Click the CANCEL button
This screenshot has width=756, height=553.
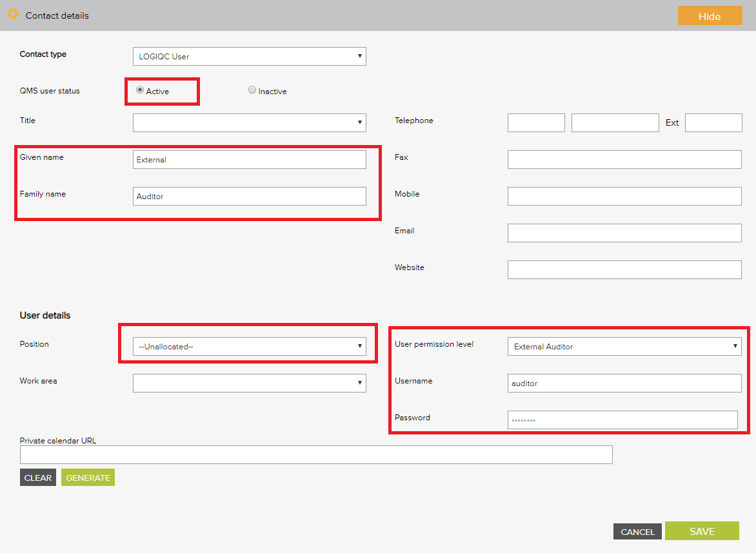pos(637,532)
